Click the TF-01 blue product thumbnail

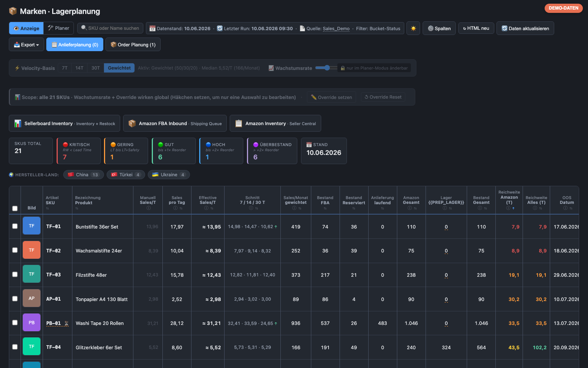tap(32, 226)
